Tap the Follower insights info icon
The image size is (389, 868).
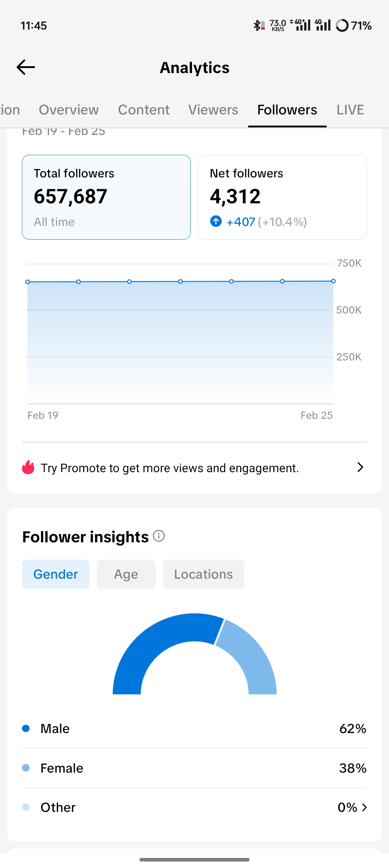159,536
